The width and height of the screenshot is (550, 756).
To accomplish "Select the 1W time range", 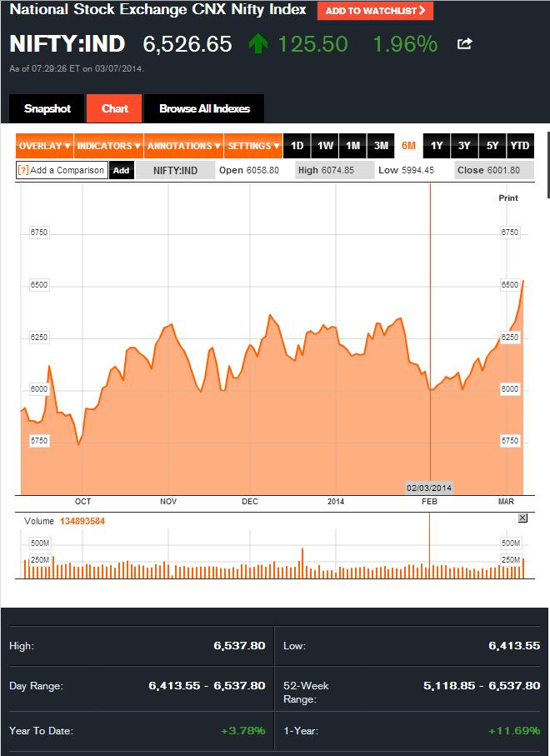I will (x=325, y=146).
